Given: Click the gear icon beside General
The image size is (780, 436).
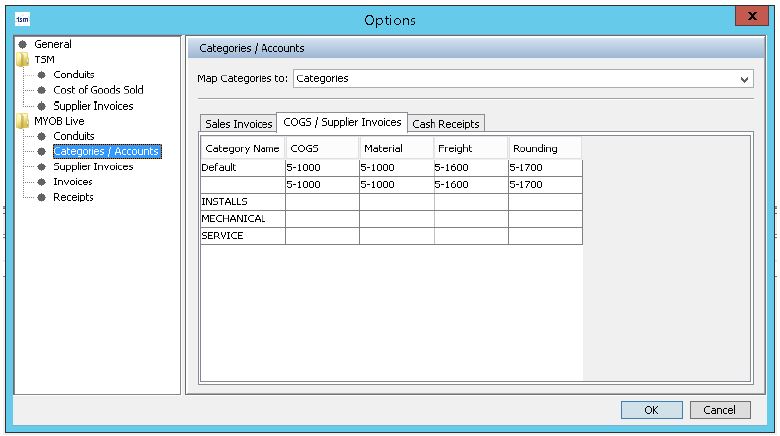Looking at the screenshot, I should coord(22,45).
